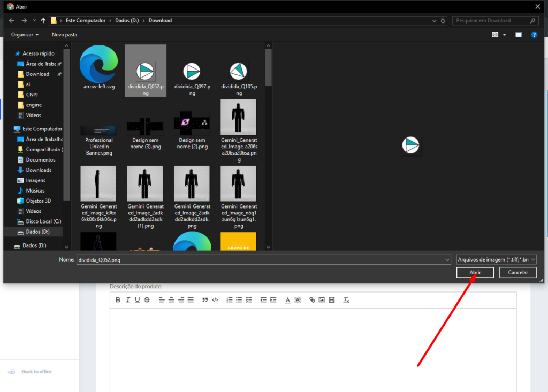Toggle underline formatting
This screenshot has width=548, height=392.
point(138,300)
